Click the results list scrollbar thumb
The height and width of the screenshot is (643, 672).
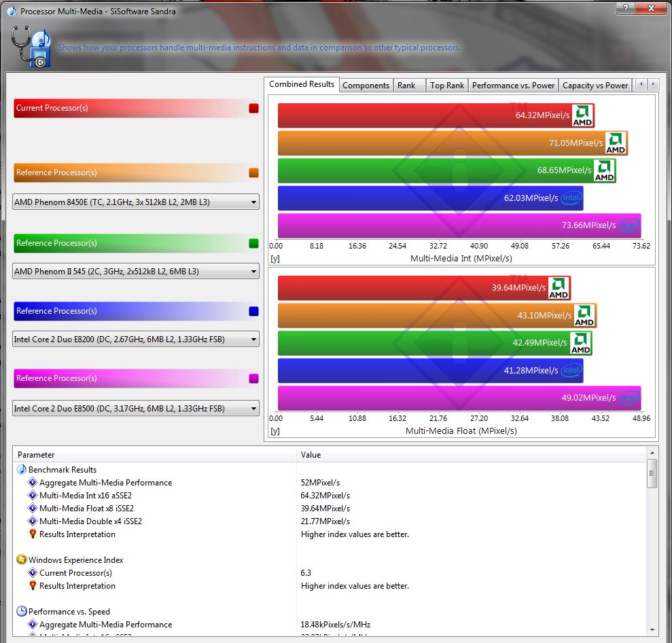pyautogui.click(x=652, y=473)
